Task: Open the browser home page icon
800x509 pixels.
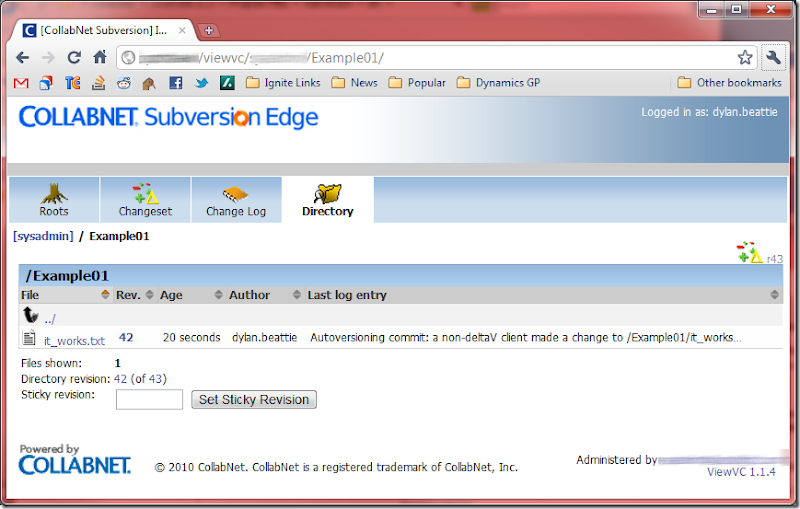Action: click(100, 57)
